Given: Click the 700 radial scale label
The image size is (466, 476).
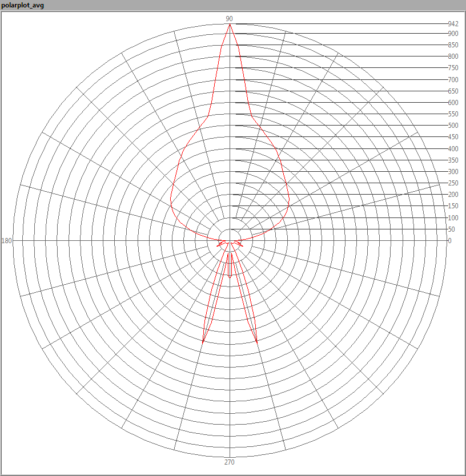Looking at the screenshot, I should (453, 80).
